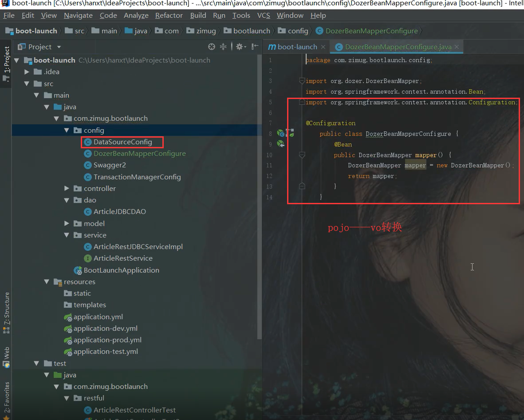The height and width of the screenshot is (420, 524).
Task: Click the Project panel vertical scrollbar
Action: (x=259, y=197)
